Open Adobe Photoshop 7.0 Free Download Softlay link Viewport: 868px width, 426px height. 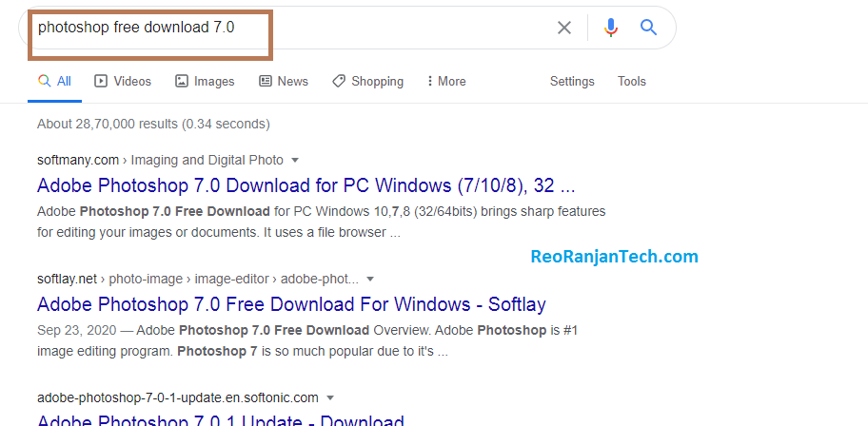click(x=291, y=304)
